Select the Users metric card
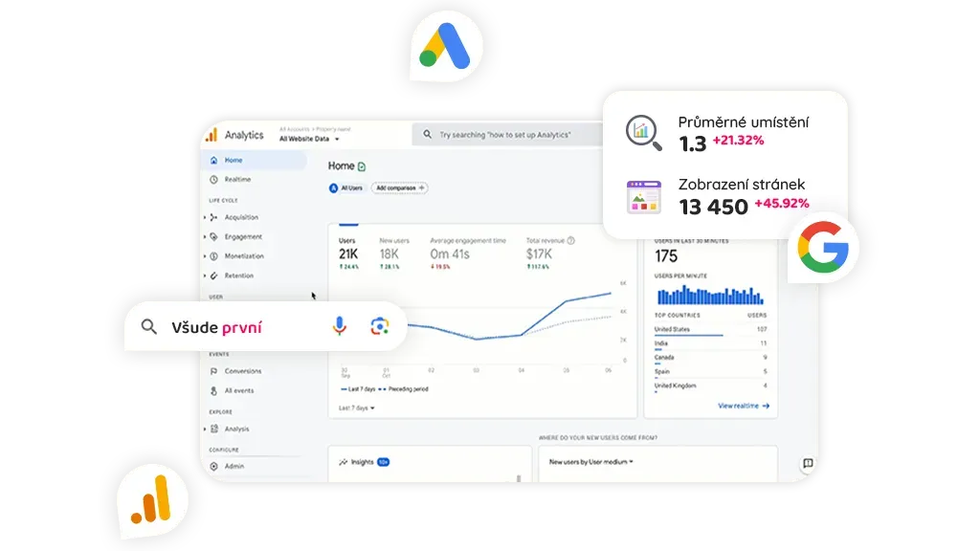The width and height of the screenshot is (980, 551). click(x=348, y=253)
